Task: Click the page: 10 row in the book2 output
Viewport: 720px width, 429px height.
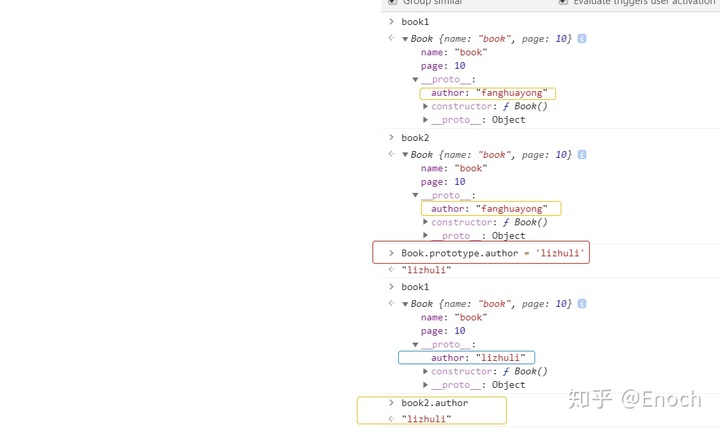Action: (x=443, y=182)
